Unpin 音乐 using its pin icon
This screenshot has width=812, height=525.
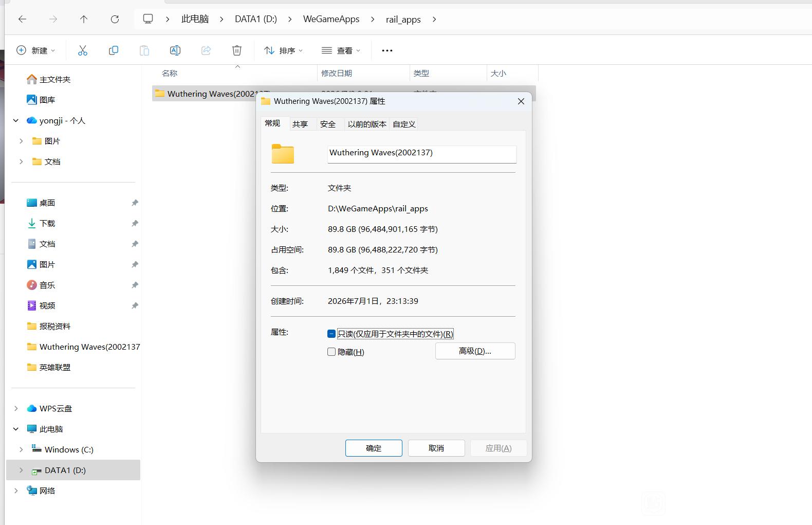(x=135, y=285)
